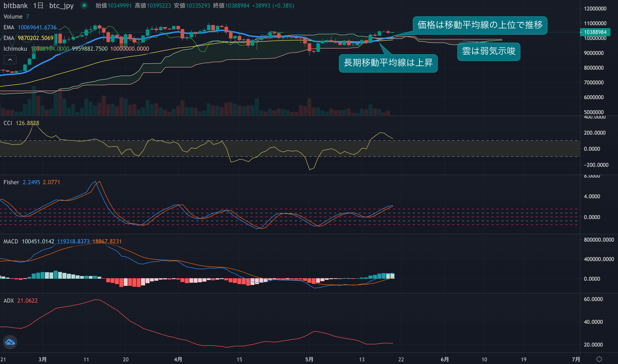Click the green market status dot
Viewport: 618px width, 364px height.
[x=84, y=5]
